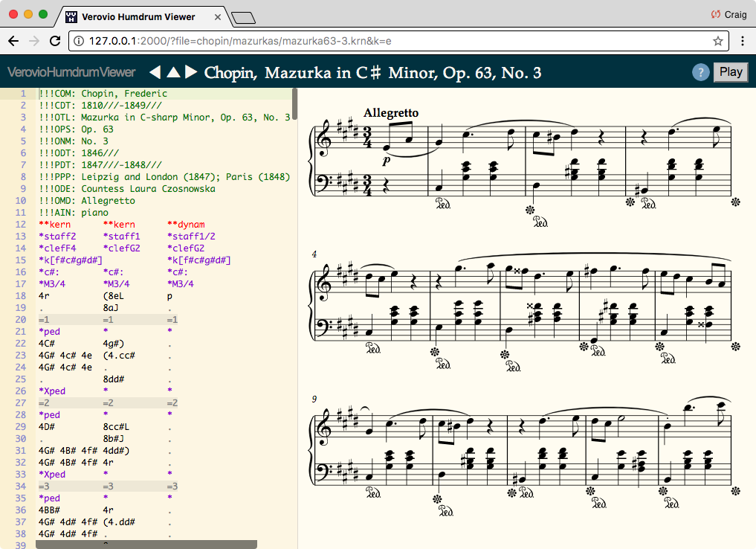Close the Verovio Humdrum Viewer tab
The width and height of the screenshot is (756, 549).
pos(218,17)
